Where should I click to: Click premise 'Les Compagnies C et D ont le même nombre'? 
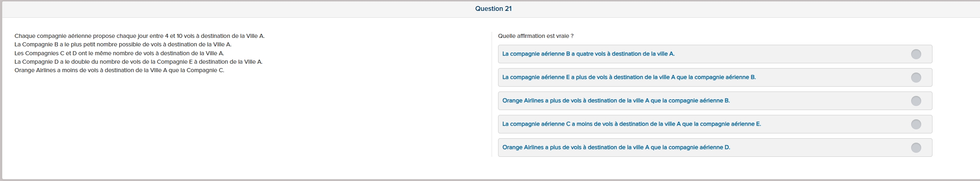pyautogui.click(x=119, y=53)
